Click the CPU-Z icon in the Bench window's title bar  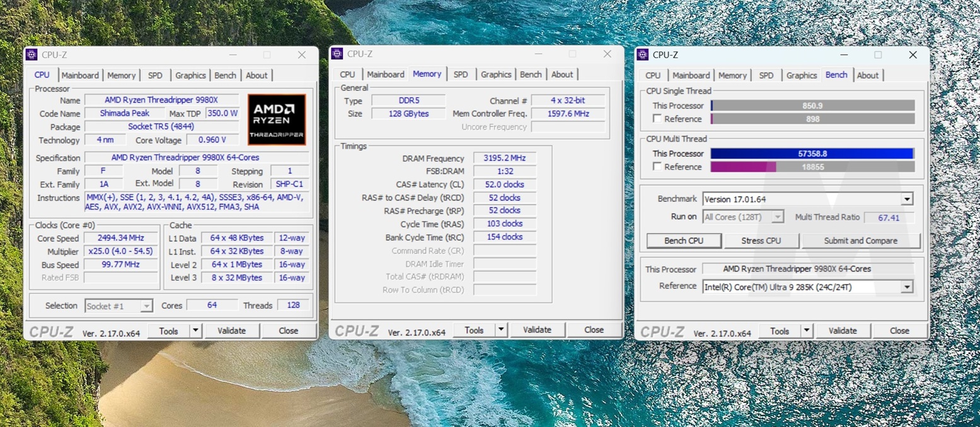[643, 55]
